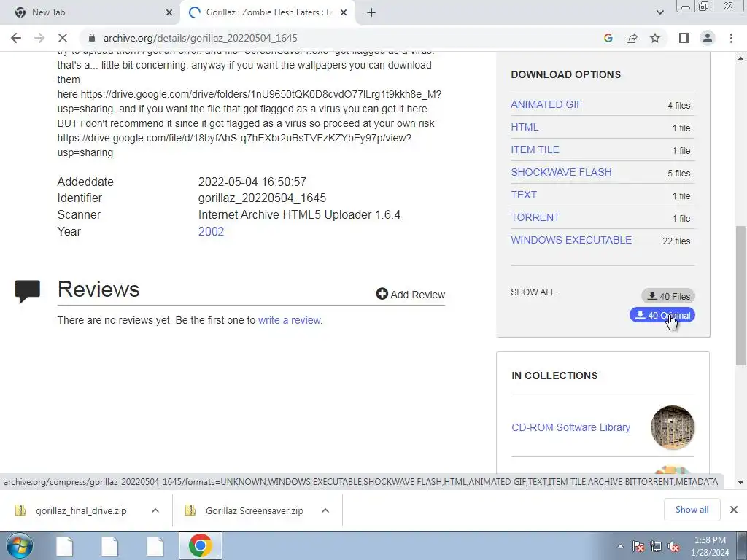Expand gorillaz_final_drive.zip download options
Viewport: 747px width, 560px height.
[x=155, y=510]
